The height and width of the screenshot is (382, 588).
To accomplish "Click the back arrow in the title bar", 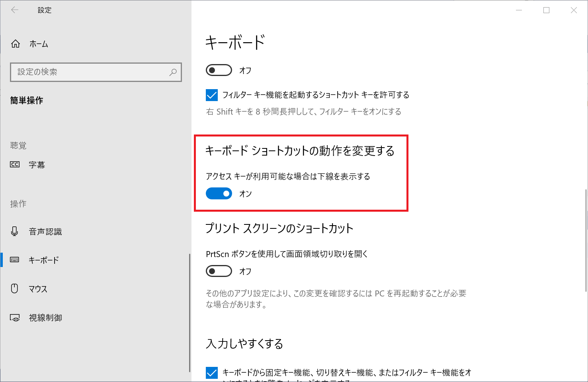I will pyautogui.click(x=15, y=10).
